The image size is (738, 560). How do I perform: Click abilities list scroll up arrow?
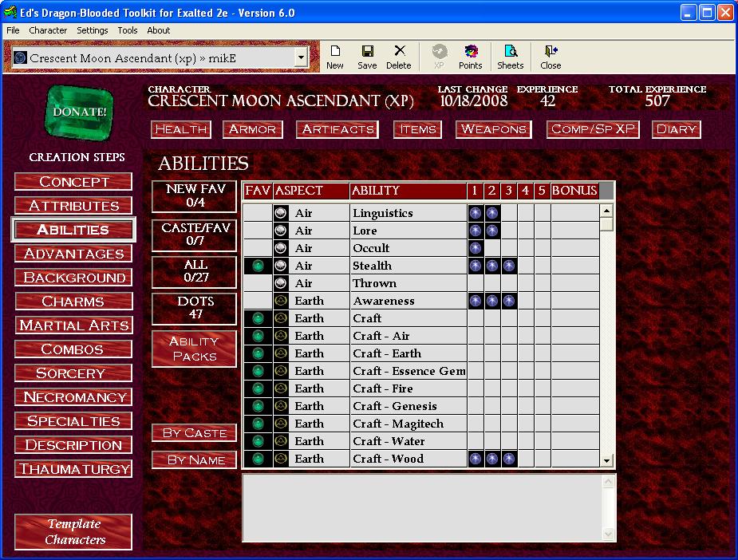[606, 211]
